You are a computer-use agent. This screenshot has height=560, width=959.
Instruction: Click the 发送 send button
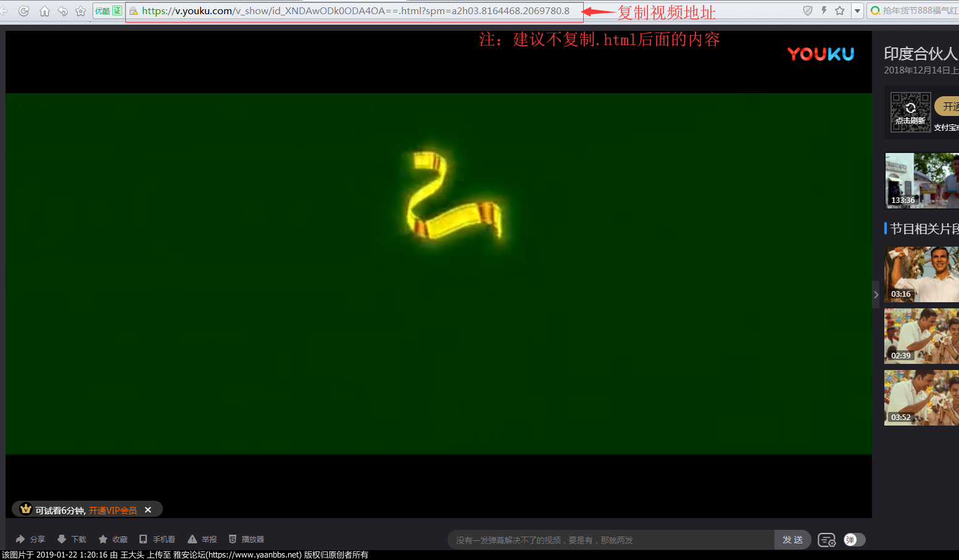point(793,540)
